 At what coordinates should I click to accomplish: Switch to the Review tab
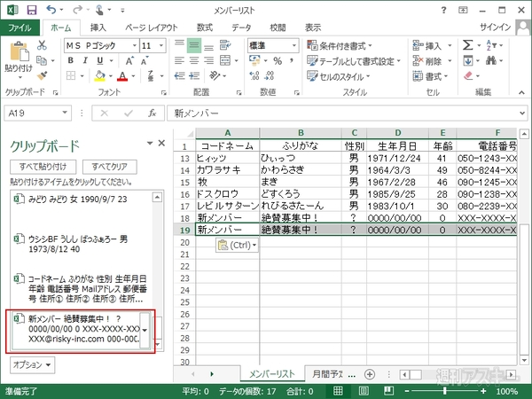point(278,27)
